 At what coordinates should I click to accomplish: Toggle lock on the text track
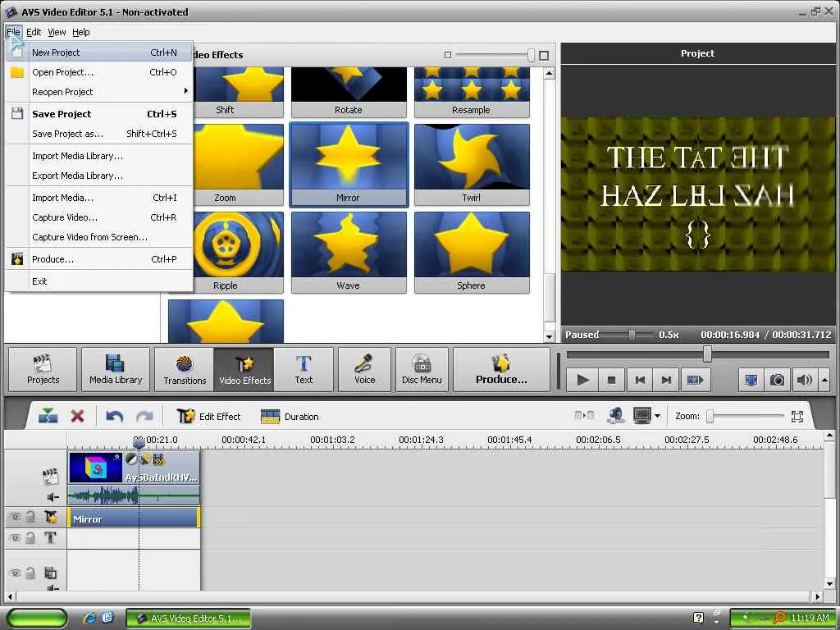point(30,538)
